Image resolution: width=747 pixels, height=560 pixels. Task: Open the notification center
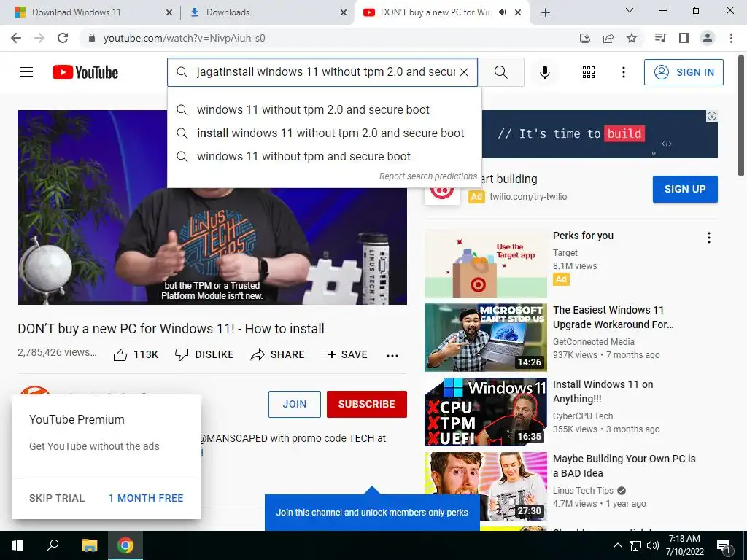[x=724, y=546]
